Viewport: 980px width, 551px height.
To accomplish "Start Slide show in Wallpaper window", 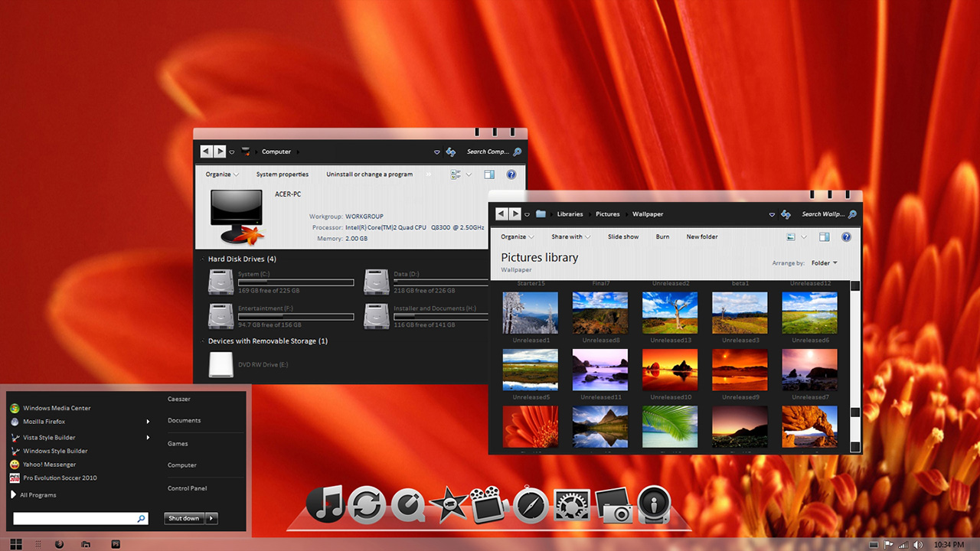I will 623,237.
